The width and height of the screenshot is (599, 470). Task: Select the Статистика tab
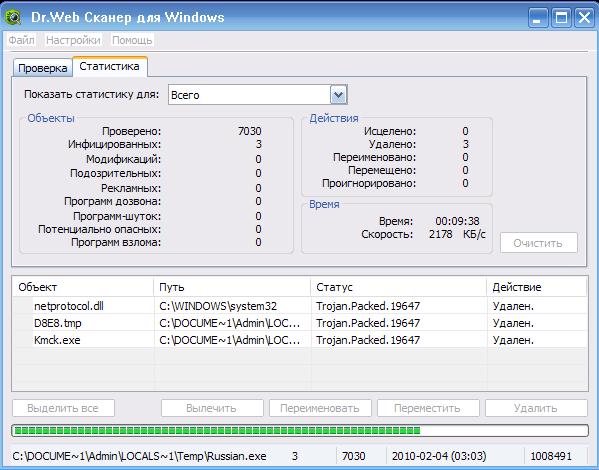pyautogui.click(x=110, y=66)
